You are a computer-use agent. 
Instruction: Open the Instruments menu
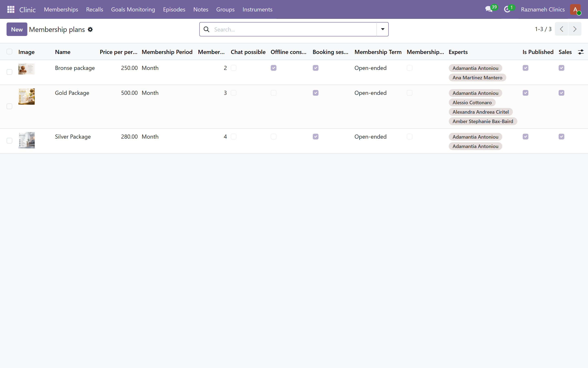(257, 9)
